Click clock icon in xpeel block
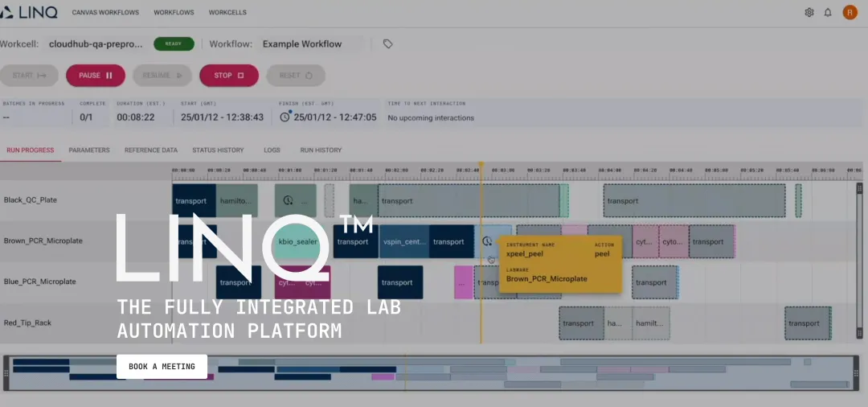Screen dimensions: 868x407 [x=486, y=241]
